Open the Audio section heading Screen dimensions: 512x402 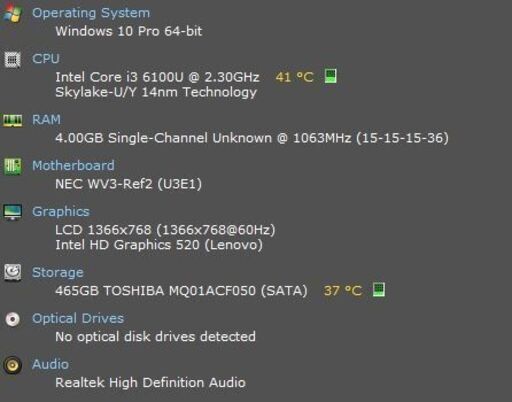(50, 364)
